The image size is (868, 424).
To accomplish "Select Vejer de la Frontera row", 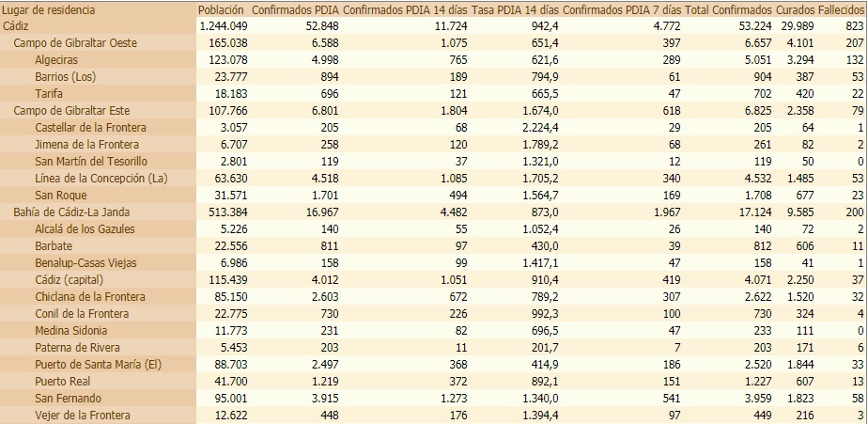I will point(82,416).
